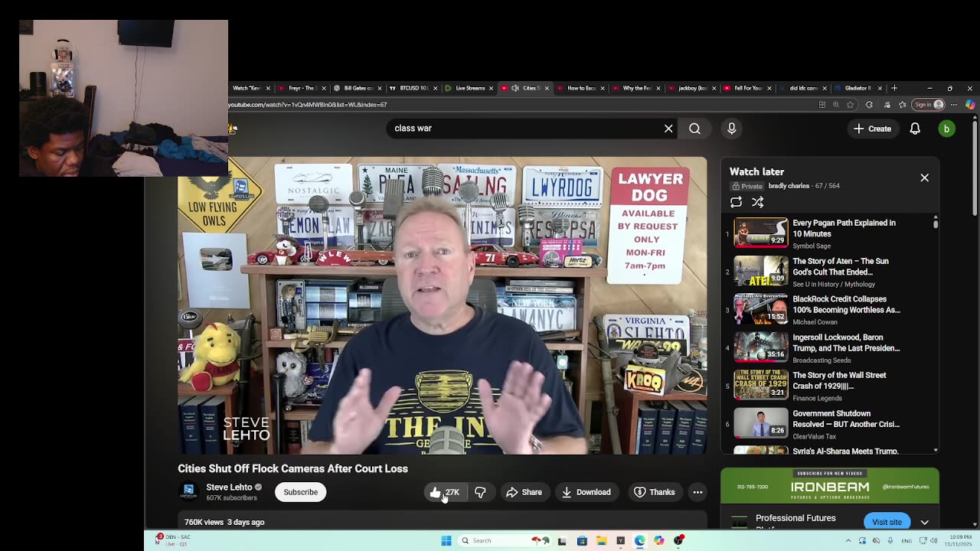980x551 pixels.
Task: Subscribe to Steve Lehto channel
Action: (301, 492)
